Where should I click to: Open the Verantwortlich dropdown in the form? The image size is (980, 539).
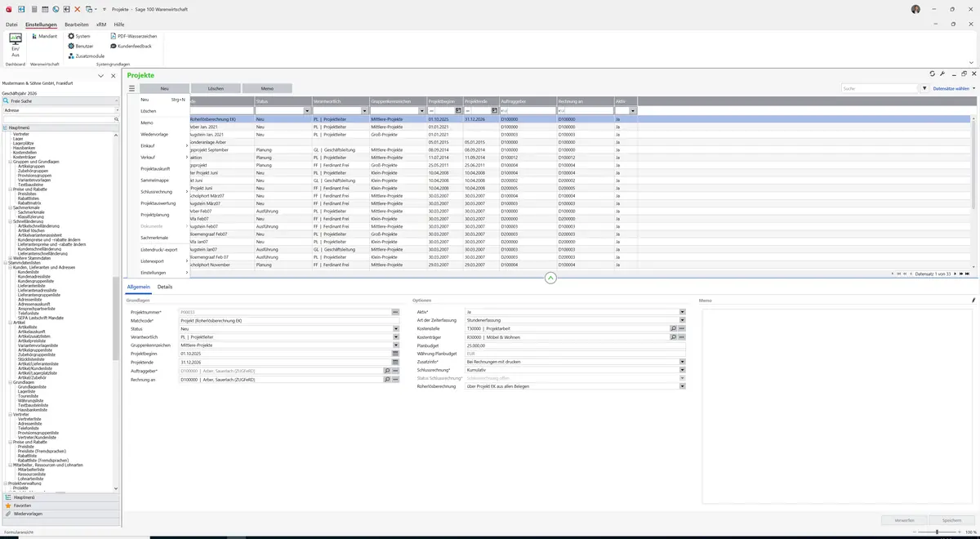point(395,337)
